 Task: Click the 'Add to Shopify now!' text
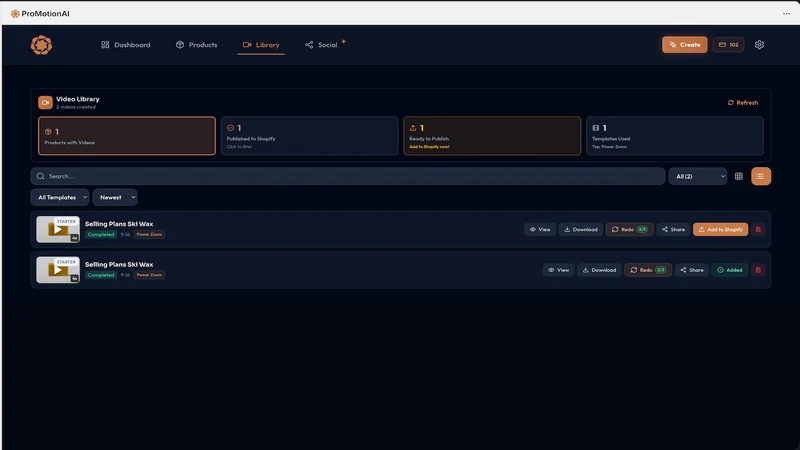click(x=429, y=147)
